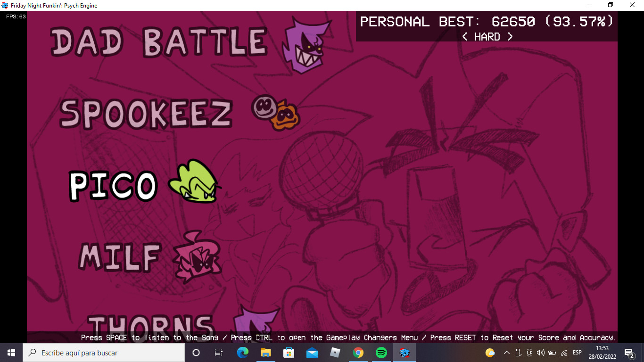Open the Windows notification center
Screen dimensions: 644x362
[629, 353]
